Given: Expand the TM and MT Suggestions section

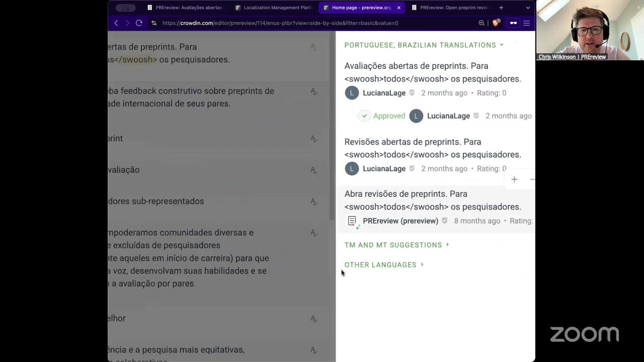Looking at the screenshot, I should tap(396, 245).
